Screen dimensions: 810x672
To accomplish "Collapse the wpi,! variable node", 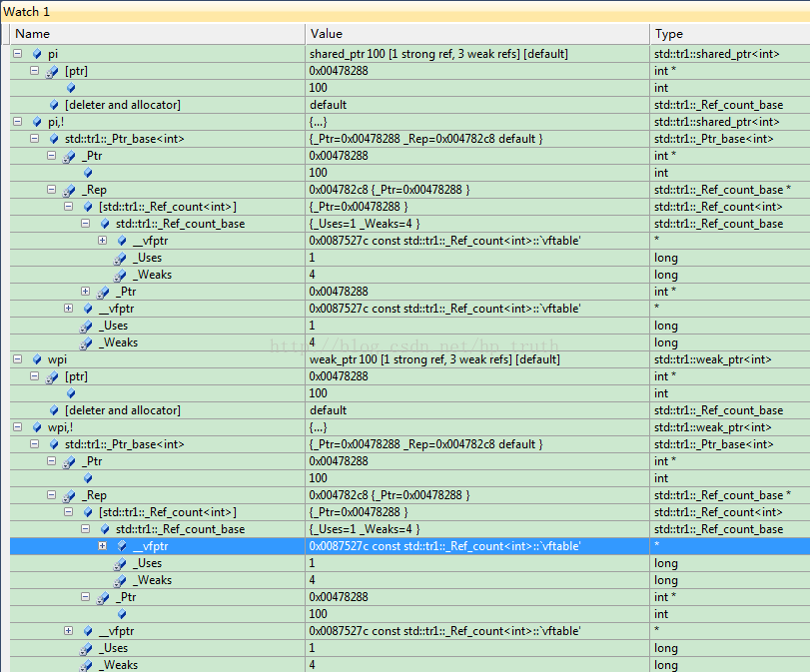I will (x=18, y=427).
